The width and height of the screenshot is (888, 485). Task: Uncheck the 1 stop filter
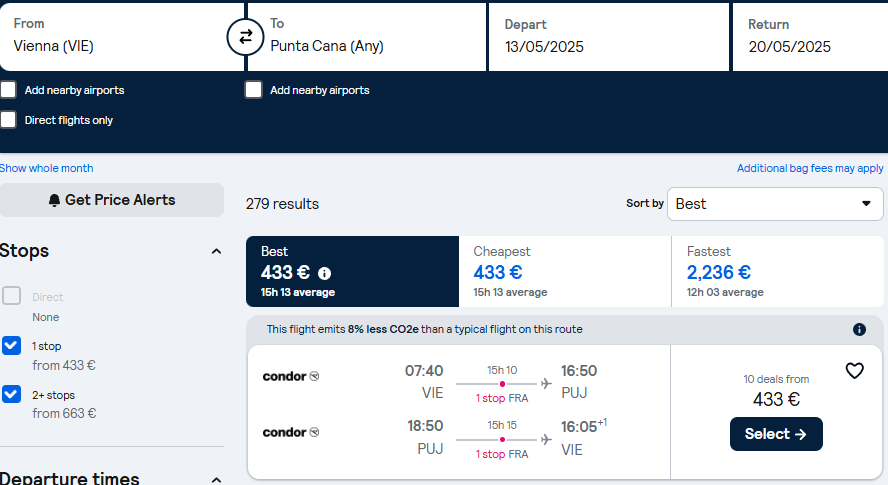click(11, 346)
